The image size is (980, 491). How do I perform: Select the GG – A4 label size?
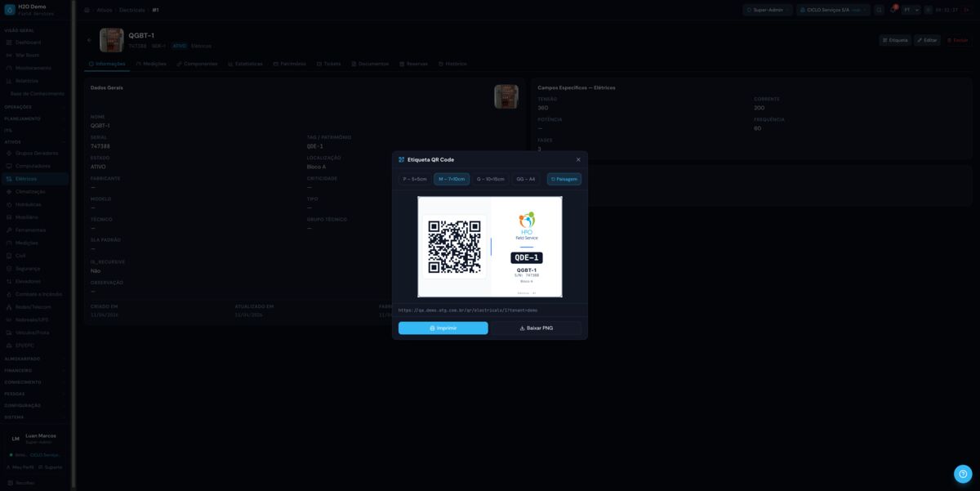[526, 179]
